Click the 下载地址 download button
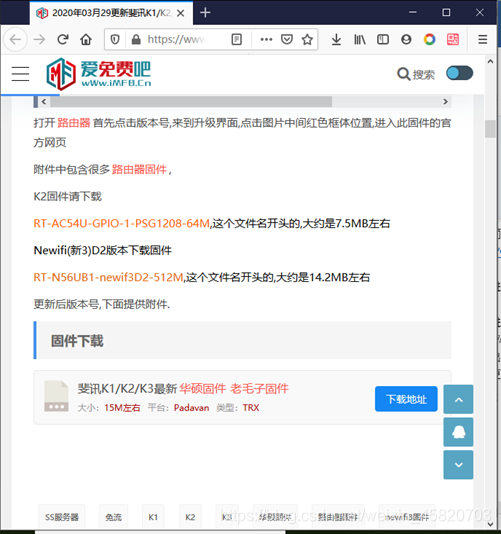Screen dimensions: 501x534 (406, 399)
